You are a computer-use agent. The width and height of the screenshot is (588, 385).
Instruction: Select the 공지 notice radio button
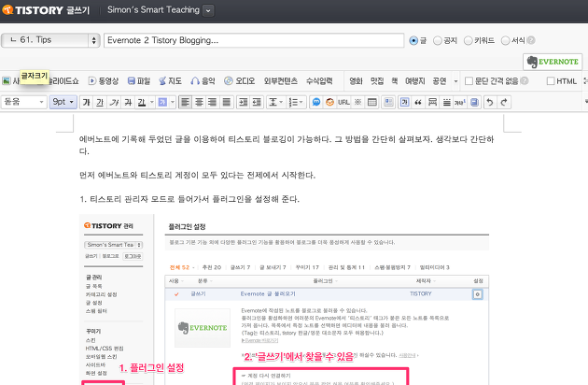point(437,40)
